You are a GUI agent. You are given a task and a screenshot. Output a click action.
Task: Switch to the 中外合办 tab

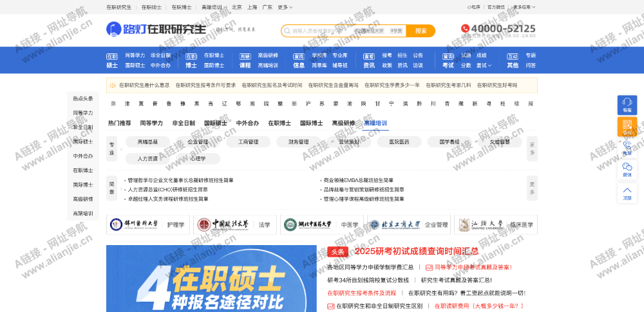(x=248, y=123)
